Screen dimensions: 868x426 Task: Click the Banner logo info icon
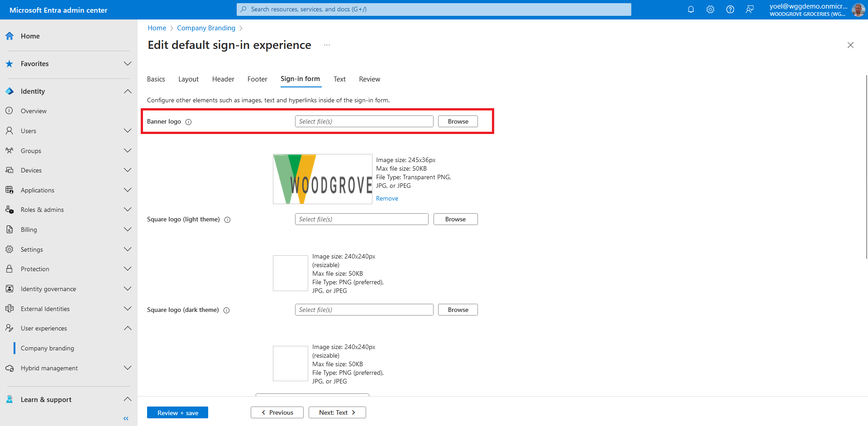189,122
